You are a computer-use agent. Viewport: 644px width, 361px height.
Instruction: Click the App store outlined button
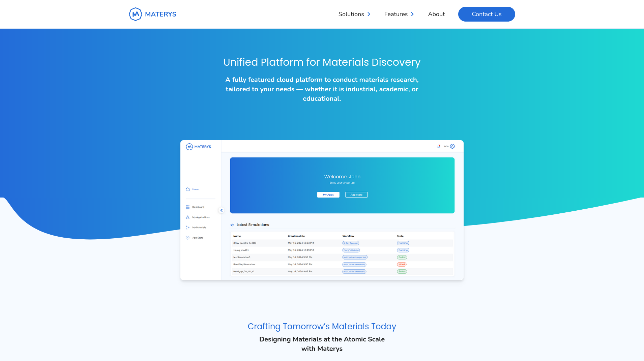[x=356, y=195]
